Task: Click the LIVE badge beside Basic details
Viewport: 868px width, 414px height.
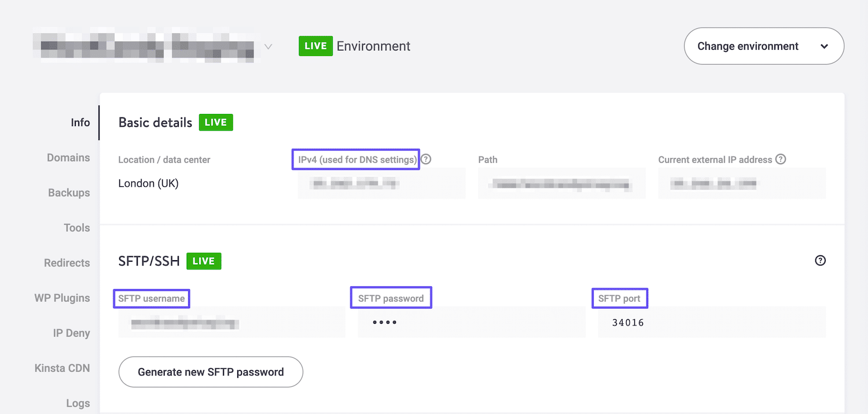Action: (x=215, y=122)
